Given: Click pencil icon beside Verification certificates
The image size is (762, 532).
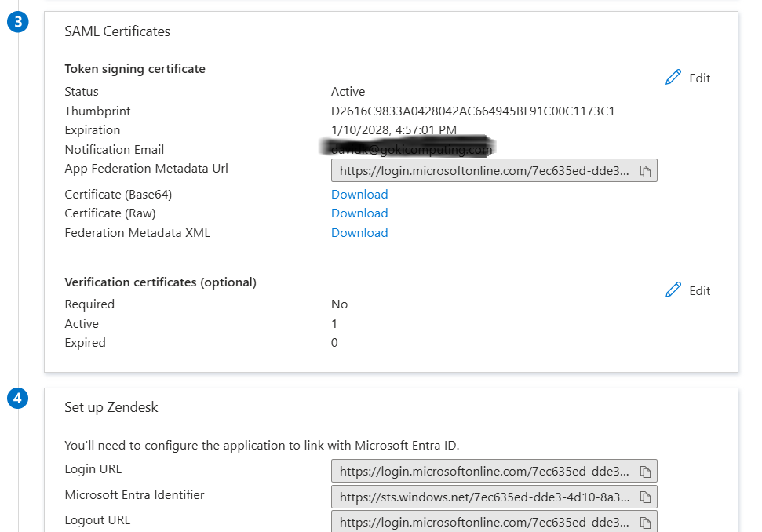Looking at the screenshot, I should (673, 290).
